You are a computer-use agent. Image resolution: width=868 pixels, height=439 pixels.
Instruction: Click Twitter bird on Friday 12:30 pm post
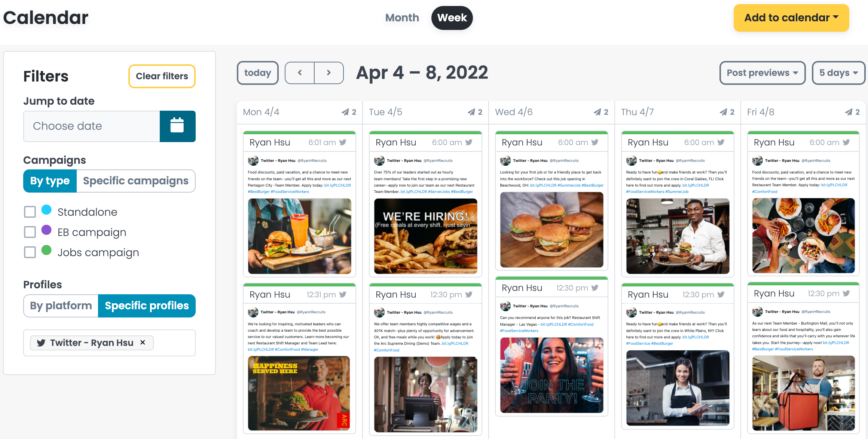click(x=846, y=294)
